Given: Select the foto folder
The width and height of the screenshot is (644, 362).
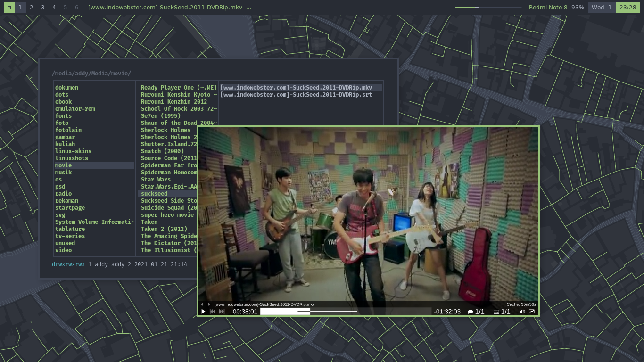Looking at the screenshot, I should [x=62, y=123].
